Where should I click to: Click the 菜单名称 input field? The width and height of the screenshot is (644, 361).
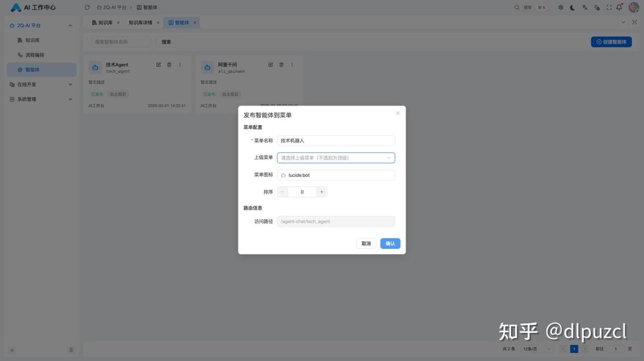(x=336, y=141)
